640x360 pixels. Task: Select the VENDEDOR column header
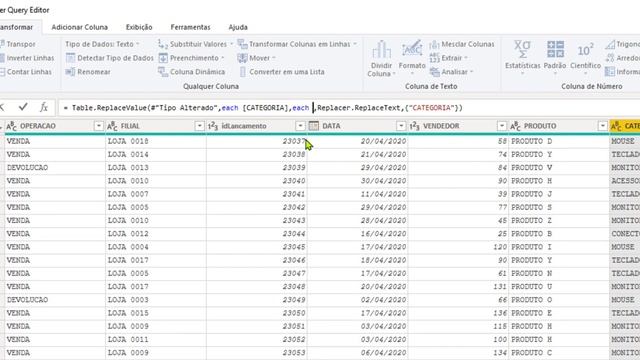(x=458, y=126)
